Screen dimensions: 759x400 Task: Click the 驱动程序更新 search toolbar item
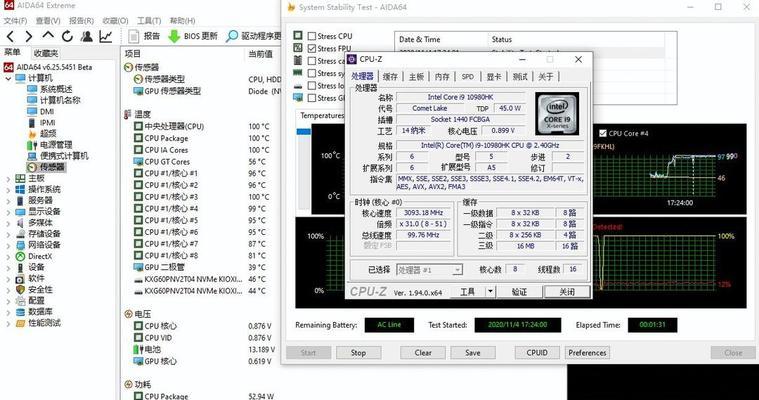(x=254, y=36)
